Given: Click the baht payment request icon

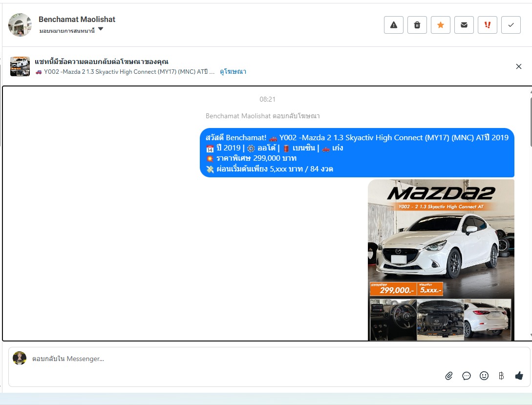Looking at the screenshot, I should click(501, 376).
